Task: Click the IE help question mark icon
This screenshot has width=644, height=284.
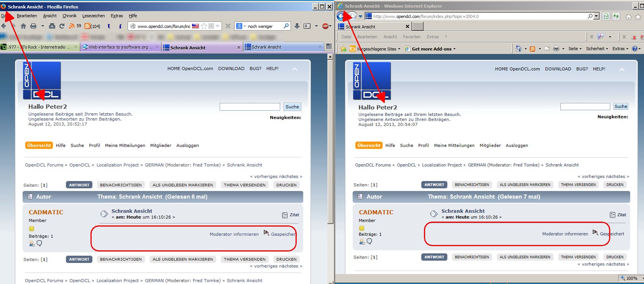Action: [634, 49]
